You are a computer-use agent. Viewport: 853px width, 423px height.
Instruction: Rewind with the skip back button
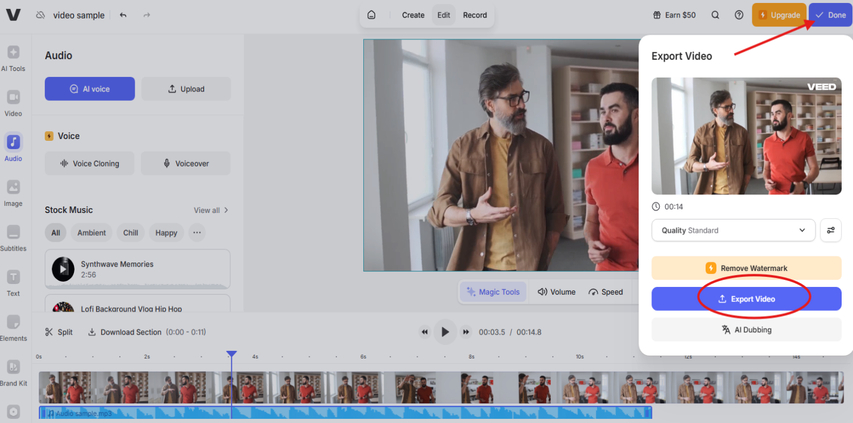pyautogui.click(x=425, y=332)
